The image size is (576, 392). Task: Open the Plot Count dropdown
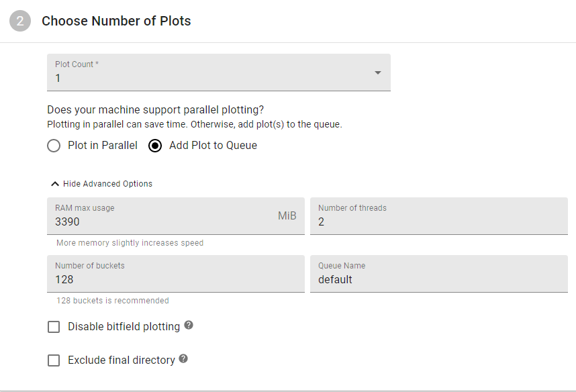point(219,72)
